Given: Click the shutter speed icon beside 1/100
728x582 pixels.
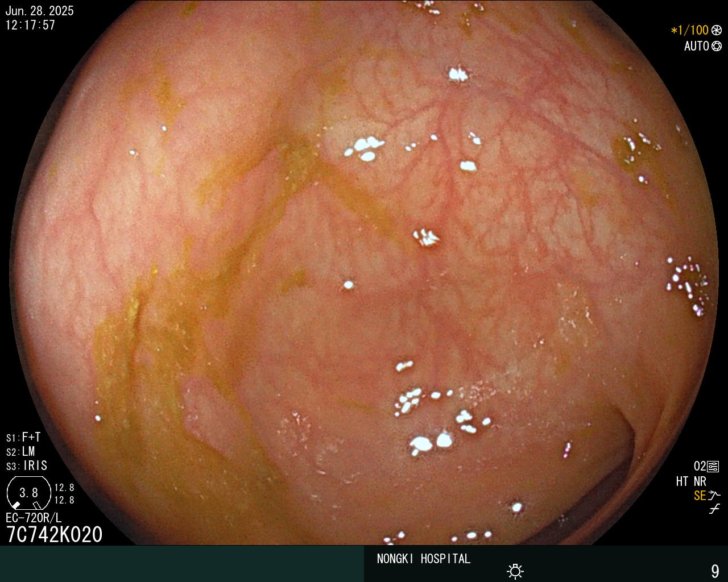Looking at the screenshot, I should (x=717, y=31).
